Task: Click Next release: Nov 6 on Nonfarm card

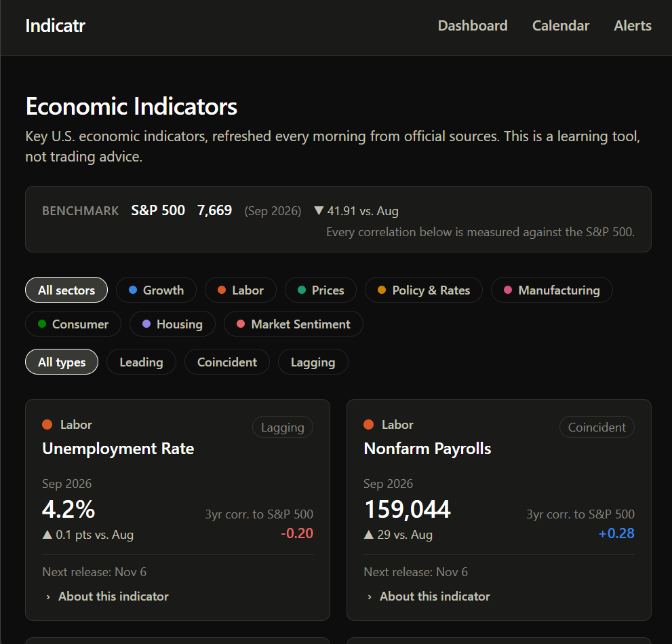Action: point(416,572)
